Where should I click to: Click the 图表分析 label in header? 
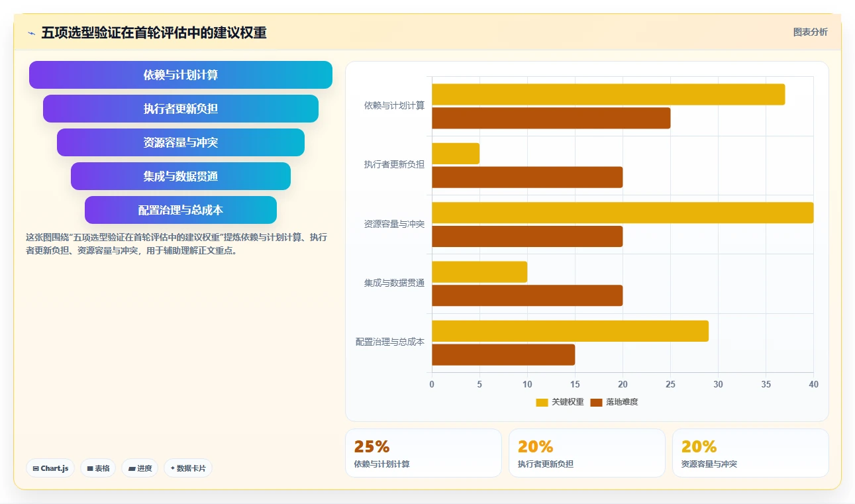click(810, 32)
